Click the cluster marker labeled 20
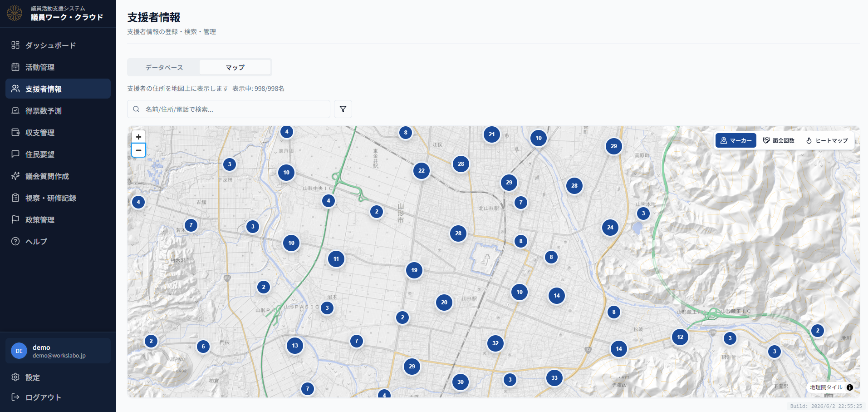 [444, 303]
